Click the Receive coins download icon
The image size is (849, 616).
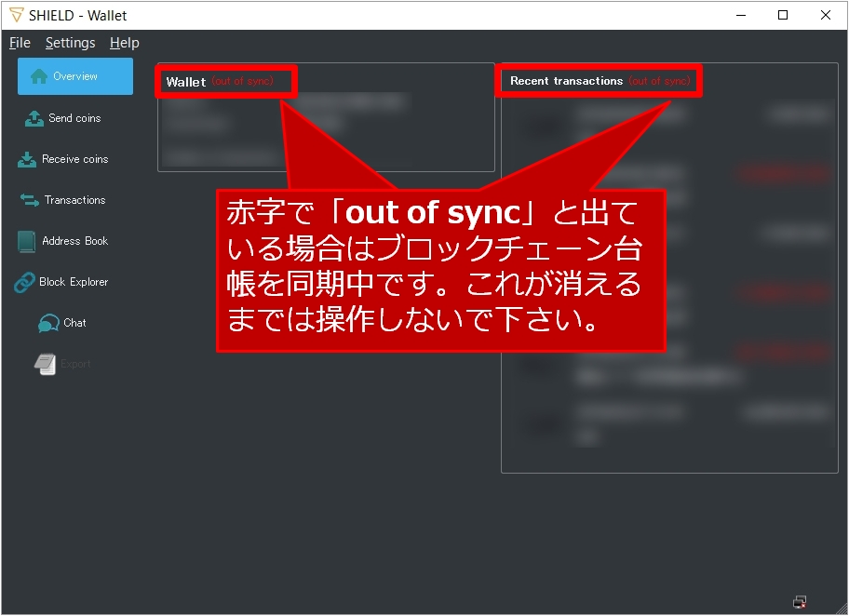(26, 159)
